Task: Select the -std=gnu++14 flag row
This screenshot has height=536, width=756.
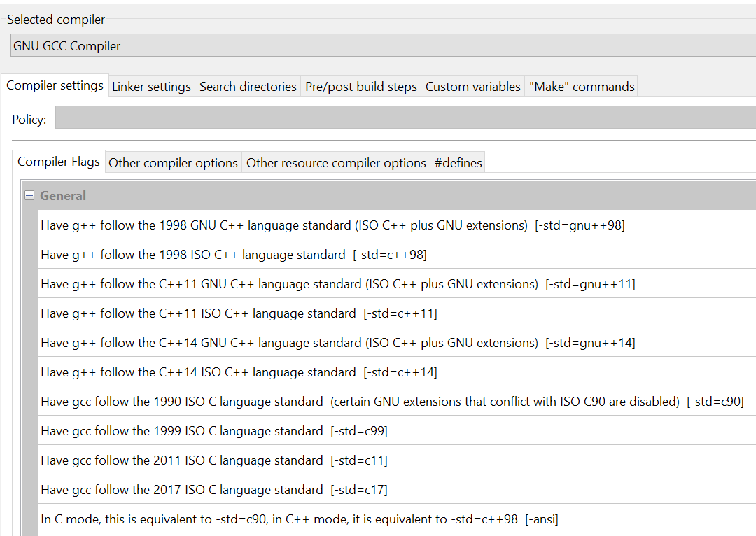Action: (x=397, y=343)
